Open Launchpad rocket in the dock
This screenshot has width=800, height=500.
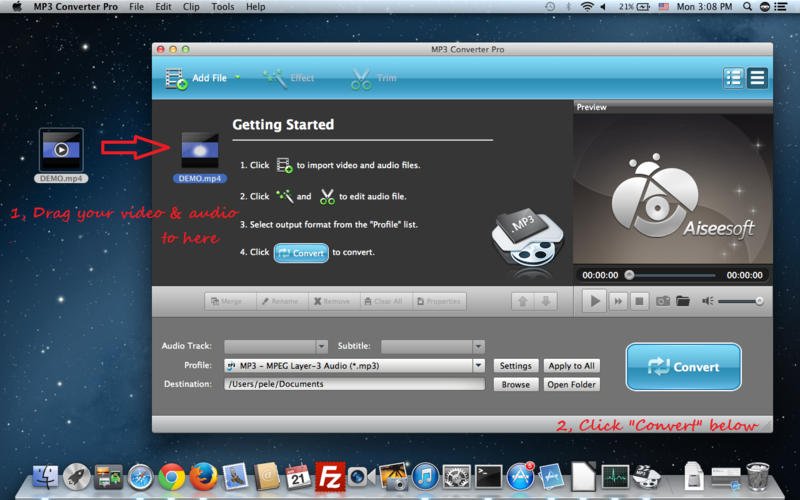click(x=77, y=477)
